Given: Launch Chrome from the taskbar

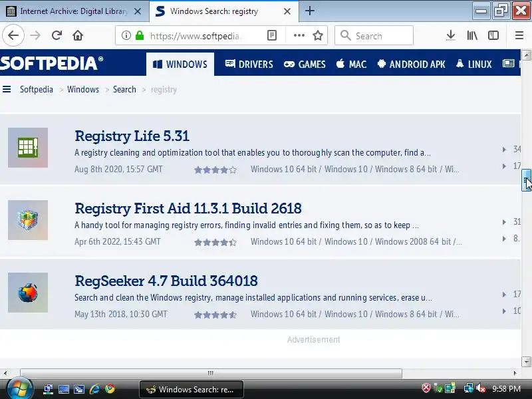Looking at the screenshot, I should coord(110,389).
